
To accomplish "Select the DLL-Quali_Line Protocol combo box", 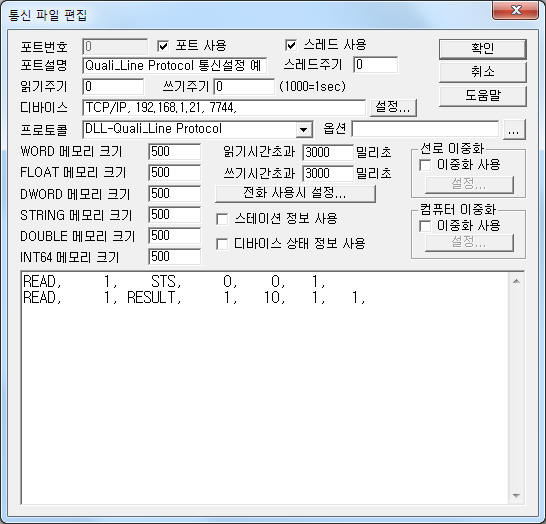I will (198, 130).
